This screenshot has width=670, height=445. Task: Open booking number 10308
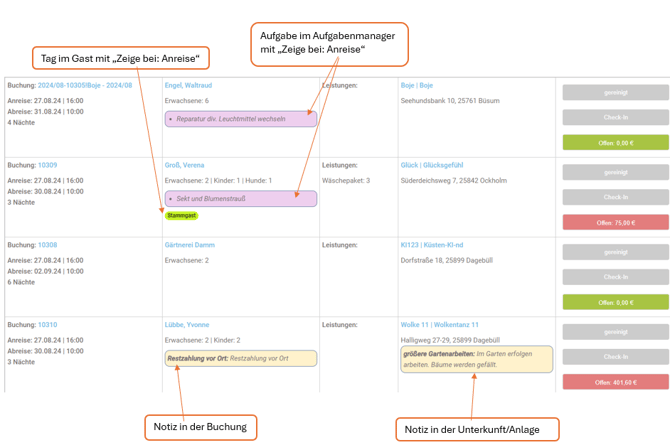coord(47,245)
